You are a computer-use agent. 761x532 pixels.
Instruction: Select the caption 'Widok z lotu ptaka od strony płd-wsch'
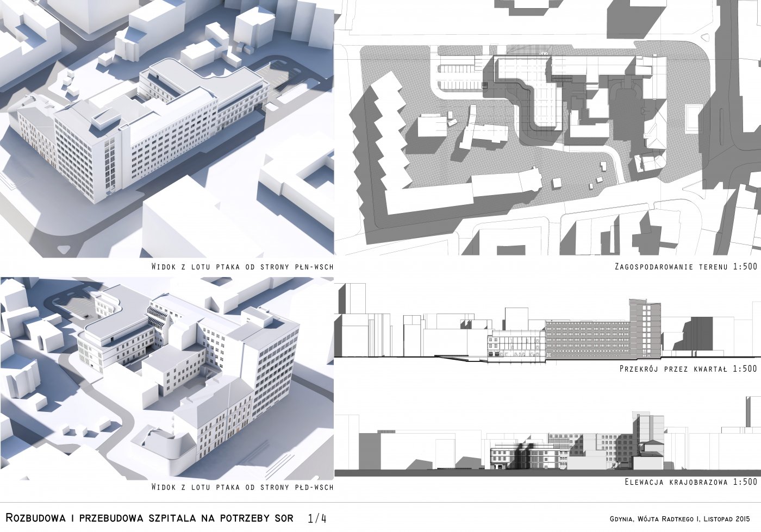[x=242, y=487]
